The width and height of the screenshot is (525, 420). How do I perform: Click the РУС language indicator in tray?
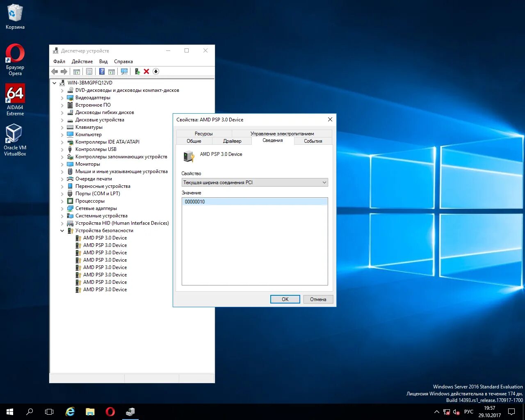(469, 412)
